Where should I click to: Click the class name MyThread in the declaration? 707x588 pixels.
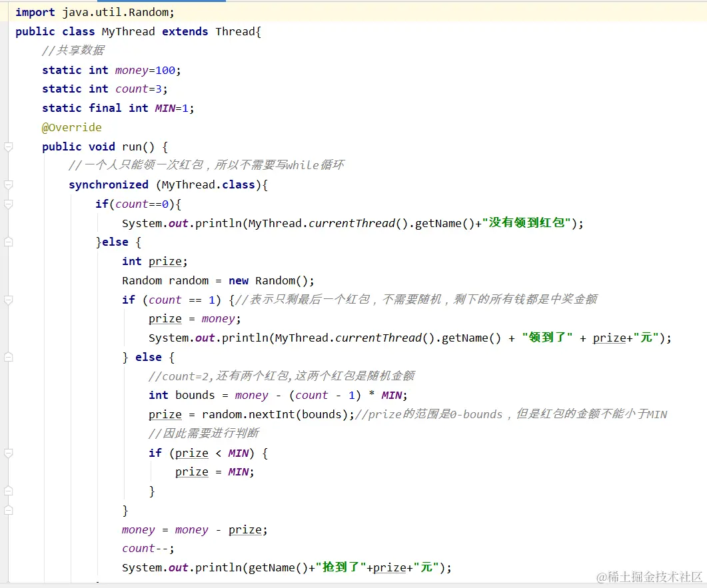click(128, 31)
